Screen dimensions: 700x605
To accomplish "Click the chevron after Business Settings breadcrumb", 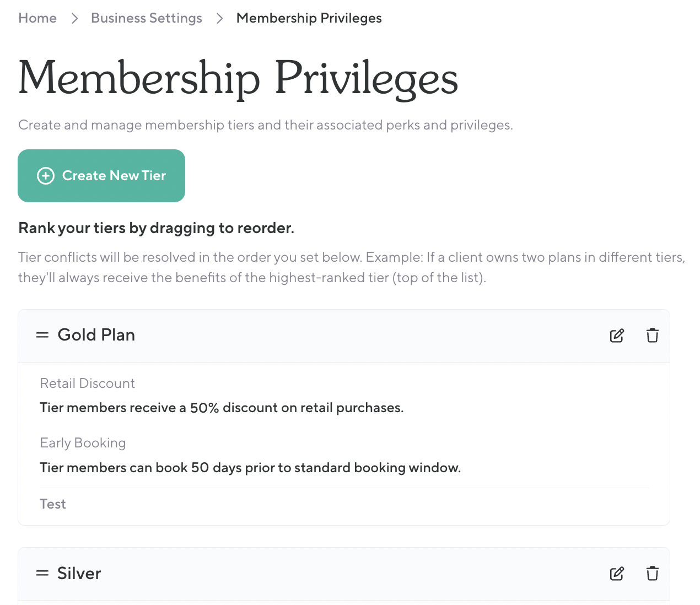I will (x=219, y=18).
